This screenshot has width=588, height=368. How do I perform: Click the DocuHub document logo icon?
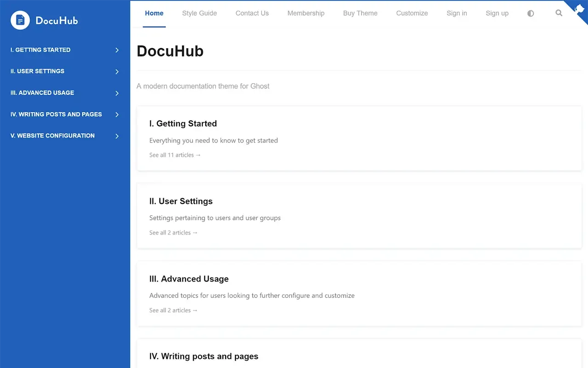20,20
